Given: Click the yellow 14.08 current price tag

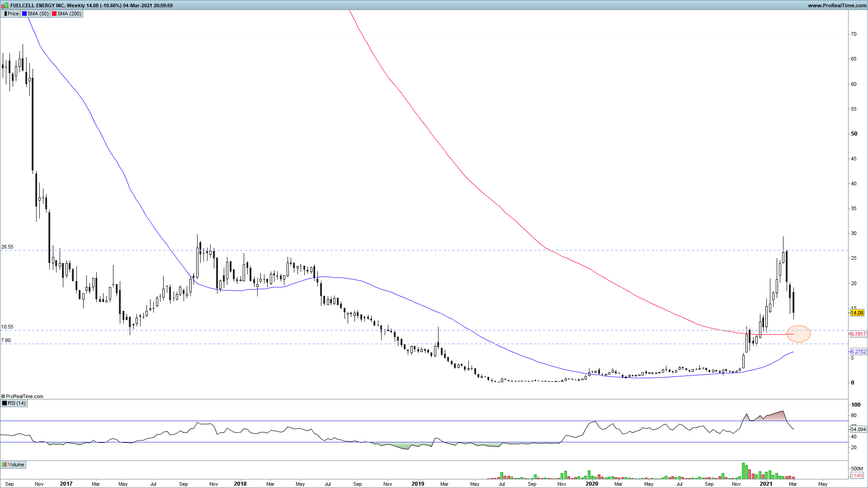Looking at the screenshot, I should pos(857,313).
